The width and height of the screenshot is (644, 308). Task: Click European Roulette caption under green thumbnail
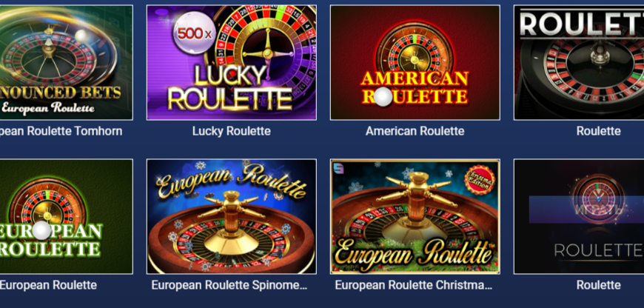click(48, 285)
